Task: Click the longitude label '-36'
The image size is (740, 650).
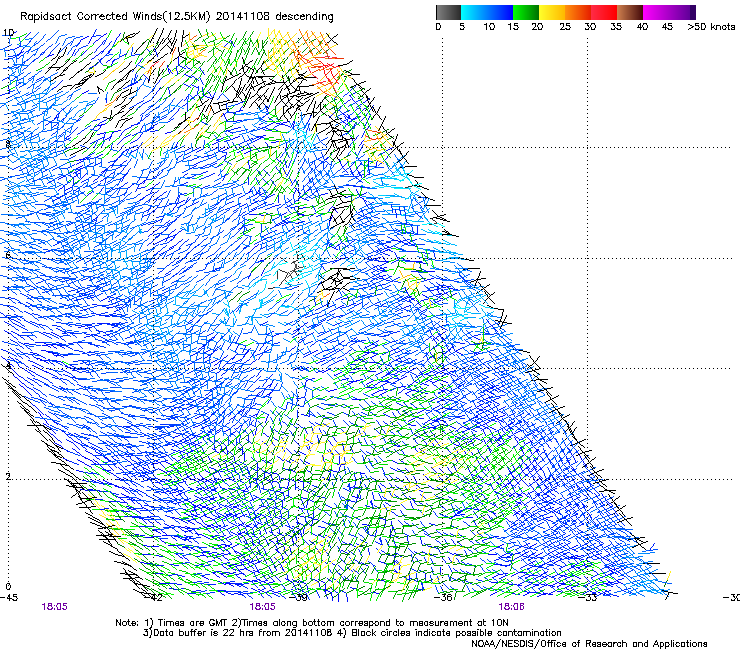Action: [444, 598]
